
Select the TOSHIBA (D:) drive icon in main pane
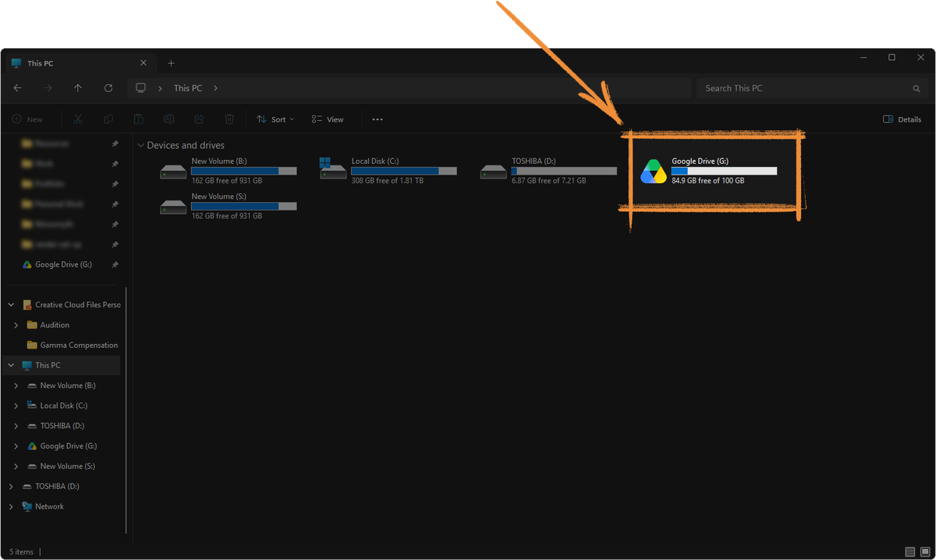click(493, 171)
